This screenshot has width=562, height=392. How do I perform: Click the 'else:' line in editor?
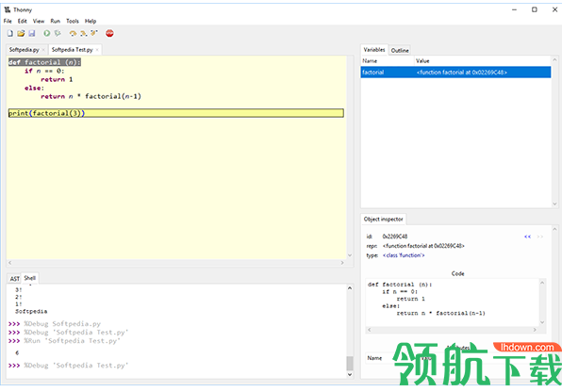(34, 89)
